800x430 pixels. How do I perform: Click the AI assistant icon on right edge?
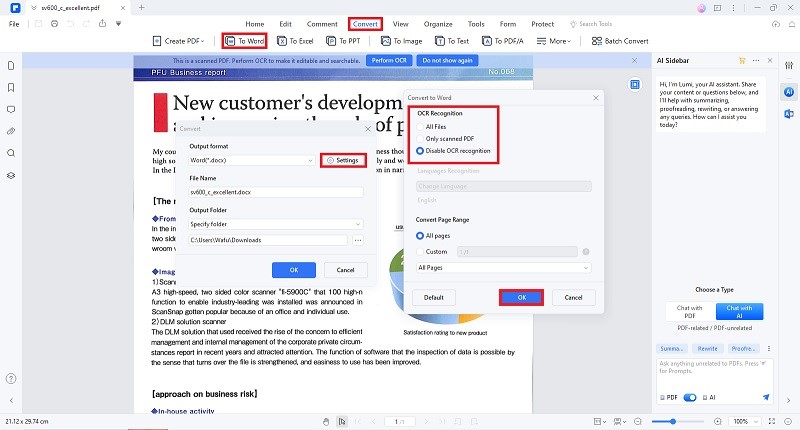(789, 92)
